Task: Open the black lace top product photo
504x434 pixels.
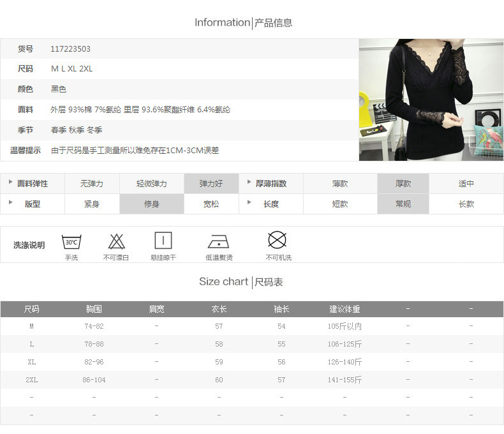Action: [431, 100]
